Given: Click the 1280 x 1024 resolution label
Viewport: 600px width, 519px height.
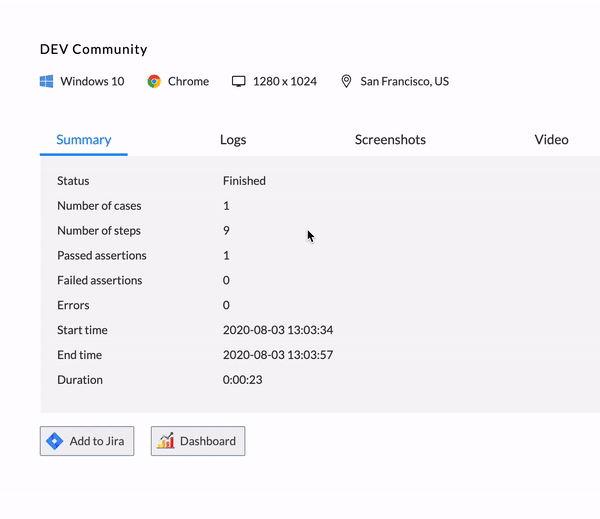Looking at the screenshot, I should tap(285, 81).
